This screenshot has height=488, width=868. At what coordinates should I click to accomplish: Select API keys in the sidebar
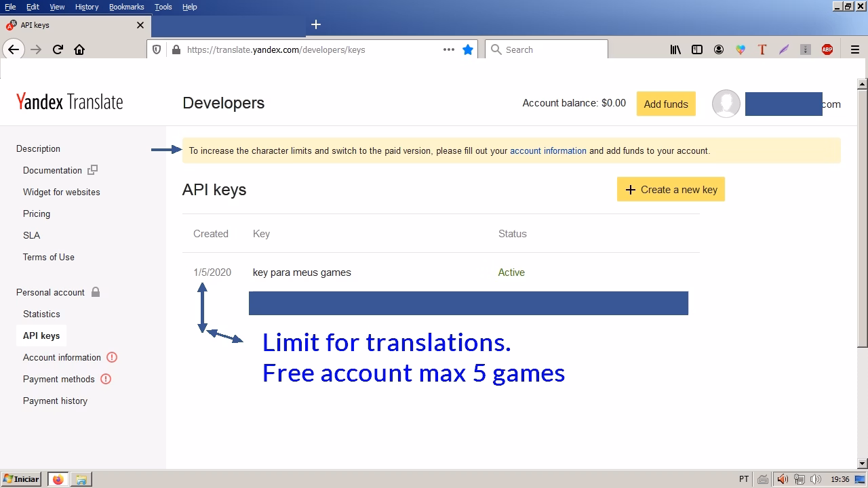tap(41, 335)
